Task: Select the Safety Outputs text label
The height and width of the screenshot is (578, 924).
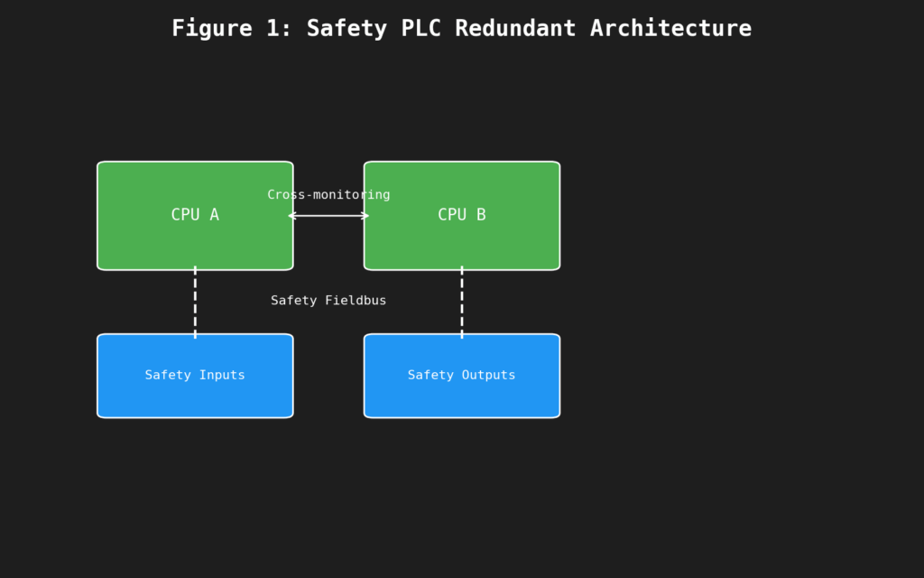Action: (461, 375)
